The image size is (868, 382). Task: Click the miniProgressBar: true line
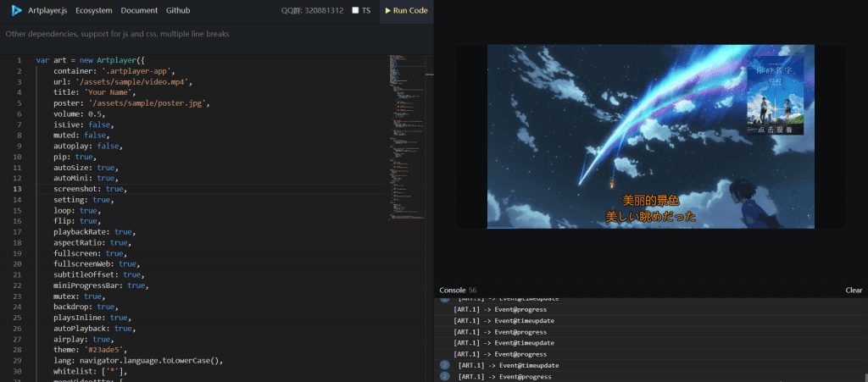[102, 285]
